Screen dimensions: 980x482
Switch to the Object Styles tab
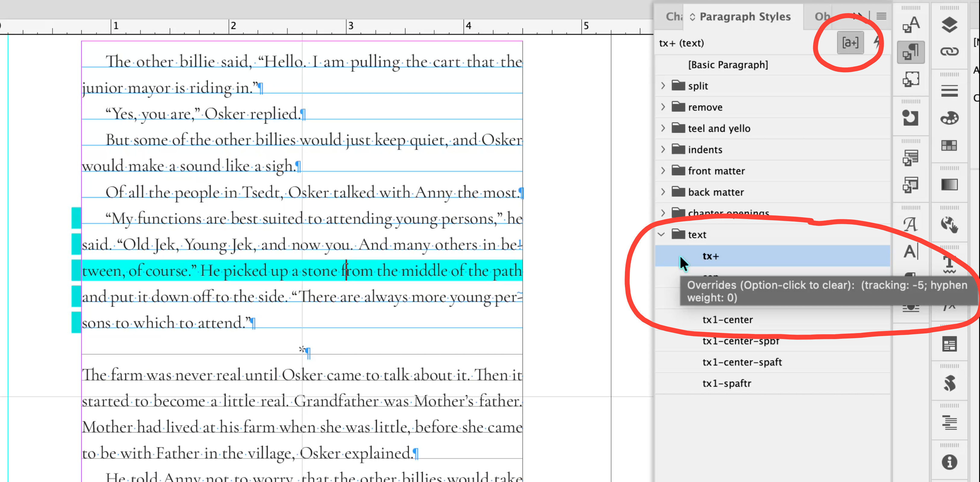click(x=822, y=17)
